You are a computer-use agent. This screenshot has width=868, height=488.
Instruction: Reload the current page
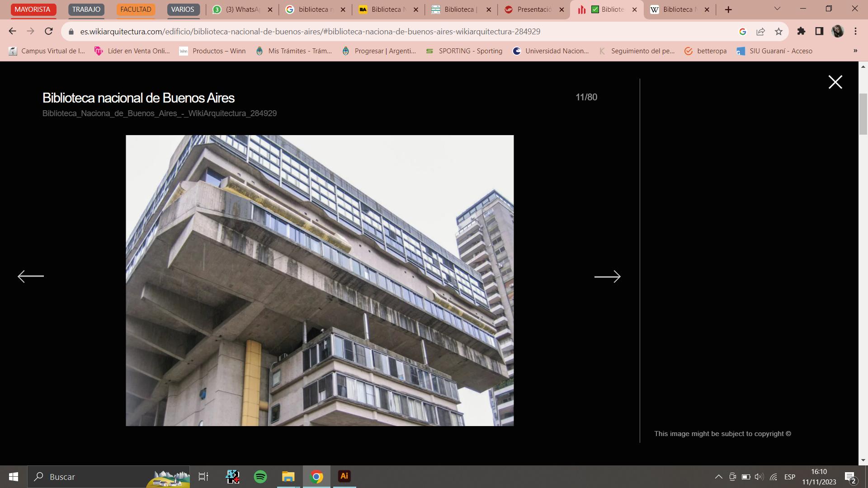(x=49, y=31)
